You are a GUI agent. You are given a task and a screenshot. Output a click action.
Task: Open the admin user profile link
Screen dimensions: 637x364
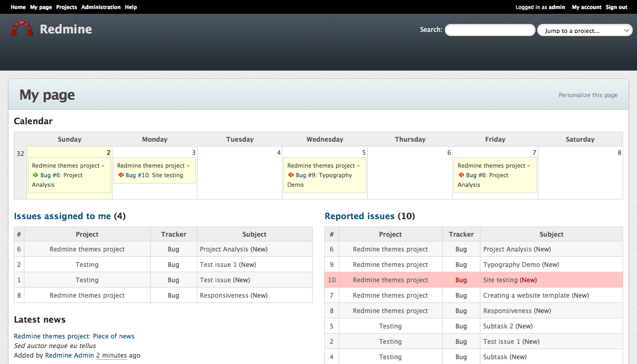[557, 7]
